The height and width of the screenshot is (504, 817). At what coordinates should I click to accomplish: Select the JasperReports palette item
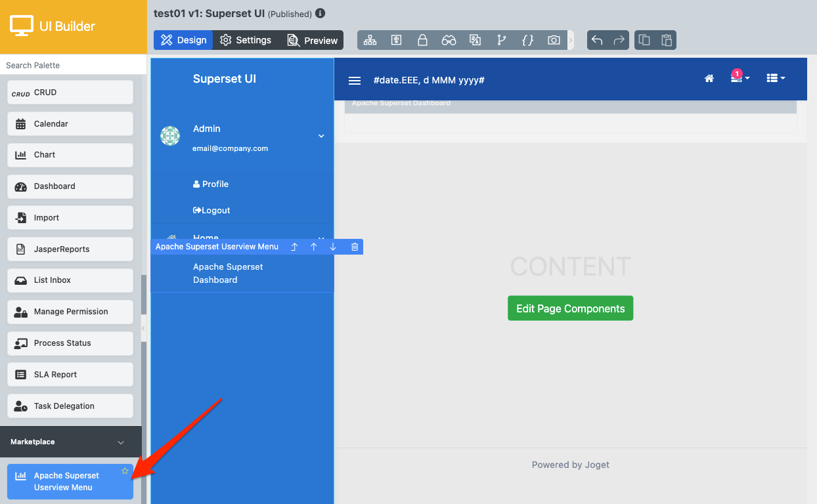70,249
